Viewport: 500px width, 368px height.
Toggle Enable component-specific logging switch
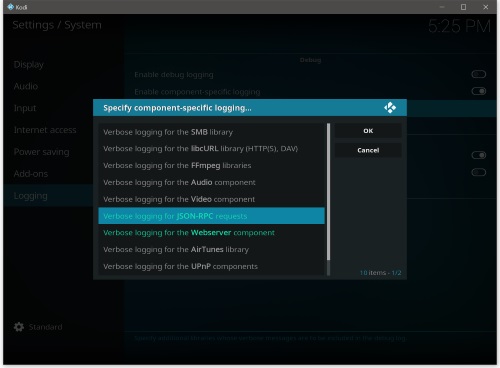tap(478, 91)
